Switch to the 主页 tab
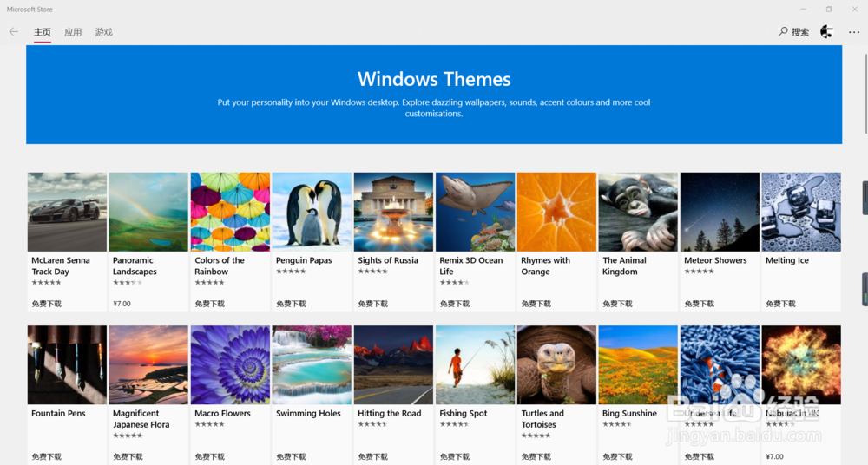The image size is (868, 465). [42, 32]
